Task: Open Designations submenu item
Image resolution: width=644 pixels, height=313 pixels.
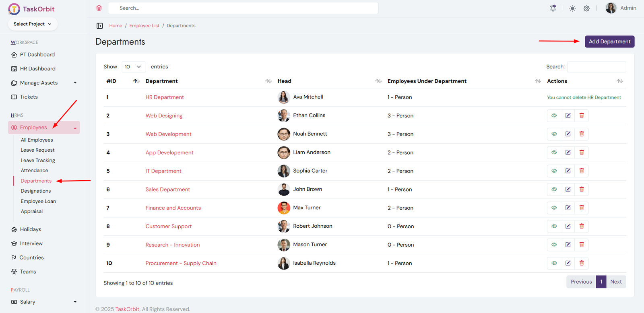Action: (36, 191)
